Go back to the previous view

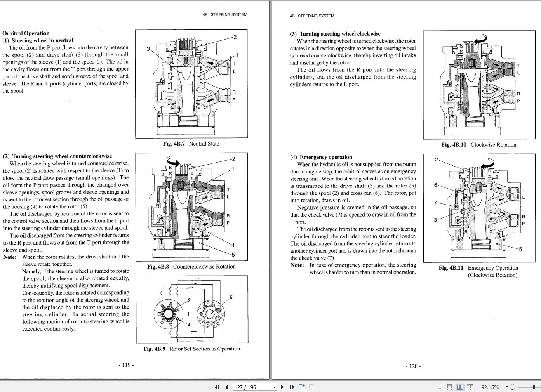[x=302, y=387]
